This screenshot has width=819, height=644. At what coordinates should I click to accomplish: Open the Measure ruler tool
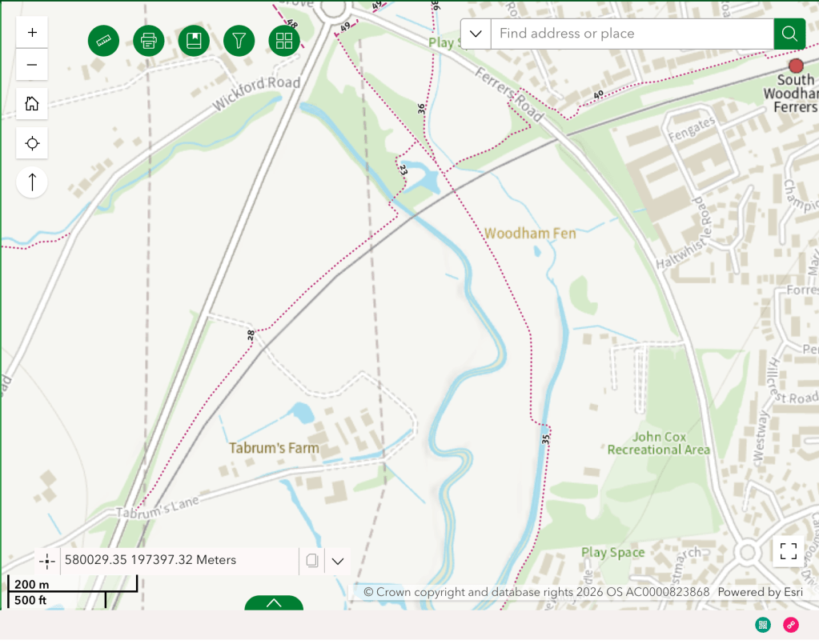[x=103, y=41]
